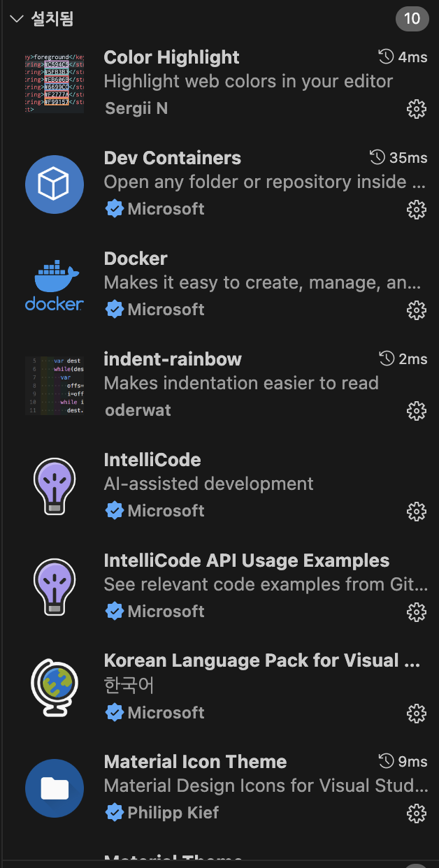439x868 pixels.
Task: Open the Dev Containers cube icon
Action: [55, 185]
